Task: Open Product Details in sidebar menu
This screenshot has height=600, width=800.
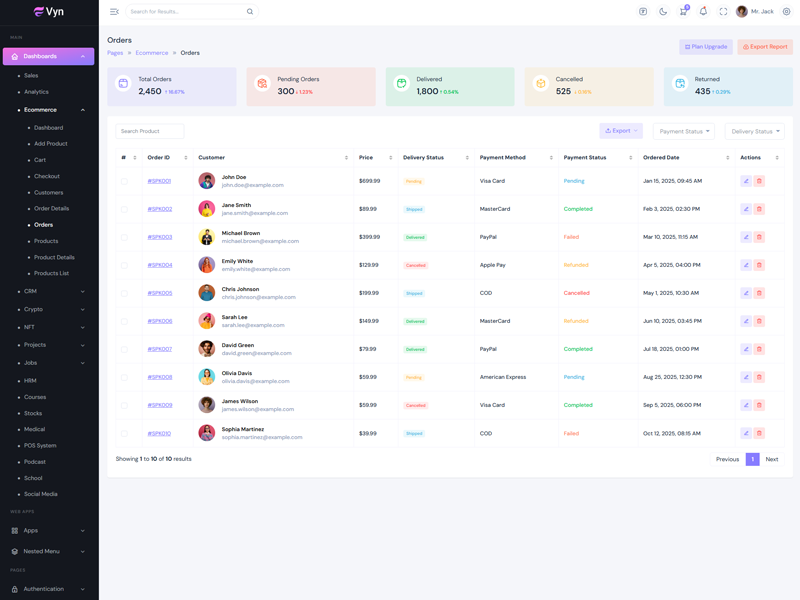Action: click(54, 257)
